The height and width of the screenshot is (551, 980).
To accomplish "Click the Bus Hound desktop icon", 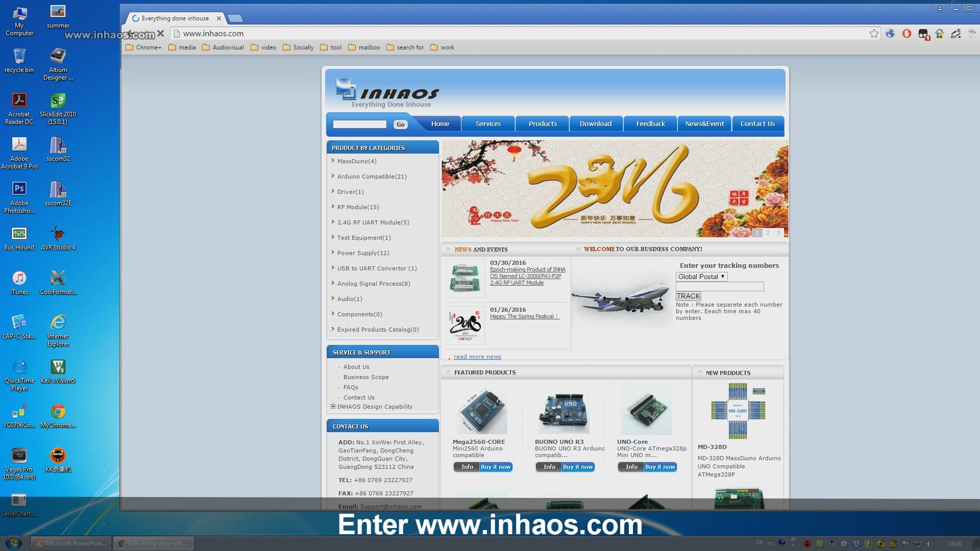I will [19, 234].
